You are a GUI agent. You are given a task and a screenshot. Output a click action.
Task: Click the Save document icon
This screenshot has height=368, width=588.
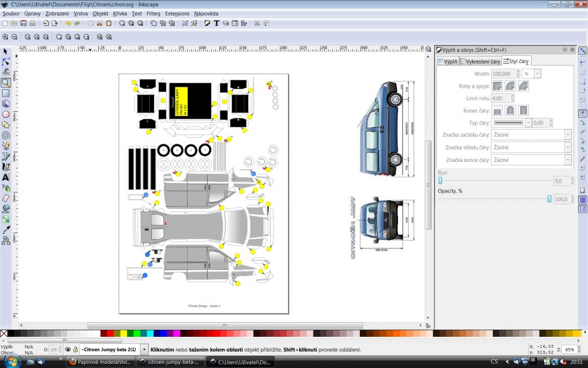[x=24, y=24]
